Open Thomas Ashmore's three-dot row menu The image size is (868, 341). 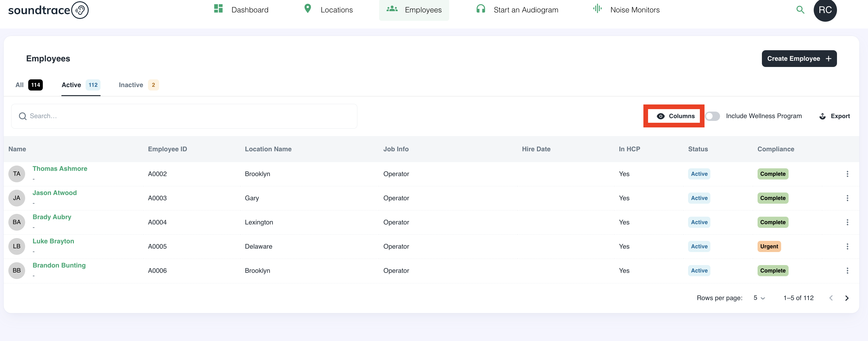847,174
